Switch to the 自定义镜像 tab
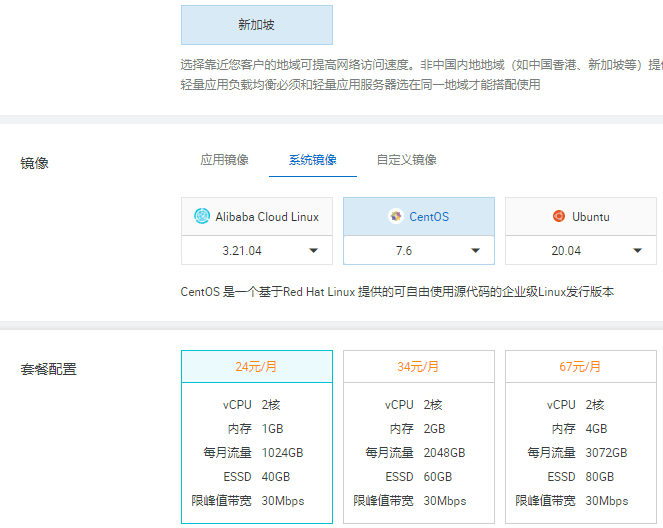This screenshot has width=663, height=528. tap(407, 160)
